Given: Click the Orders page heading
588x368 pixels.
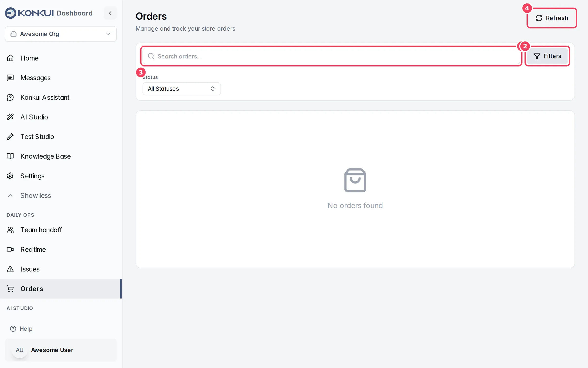Looking at the screenshot, I should [151, 16].
